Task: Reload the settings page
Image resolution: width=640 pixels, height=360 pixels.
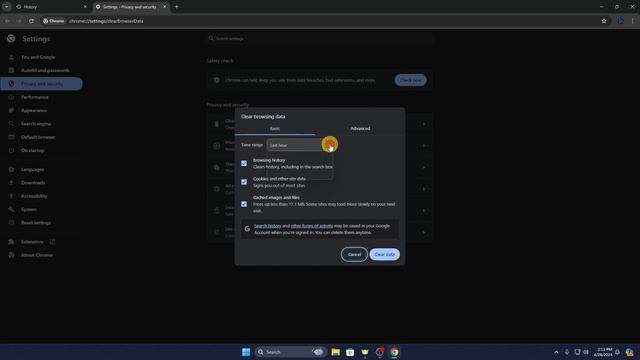Action: (31, 21)
